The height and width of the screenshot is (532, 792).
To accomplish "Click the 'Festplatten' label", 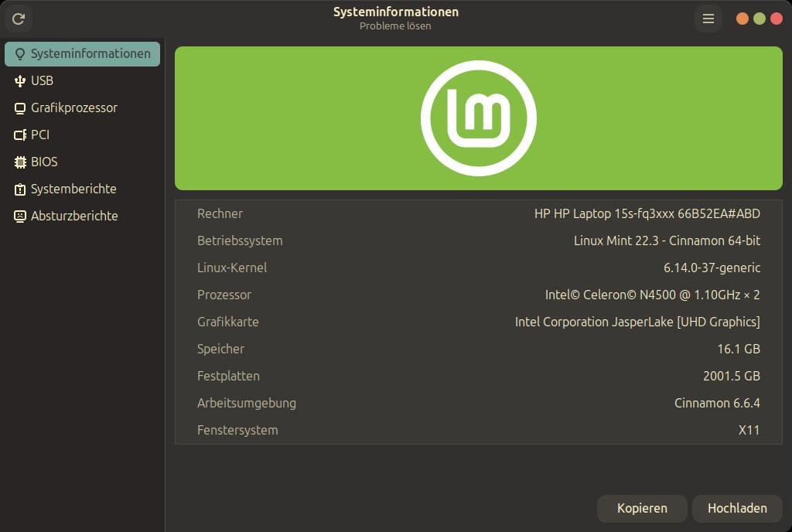I will point(228,376).
